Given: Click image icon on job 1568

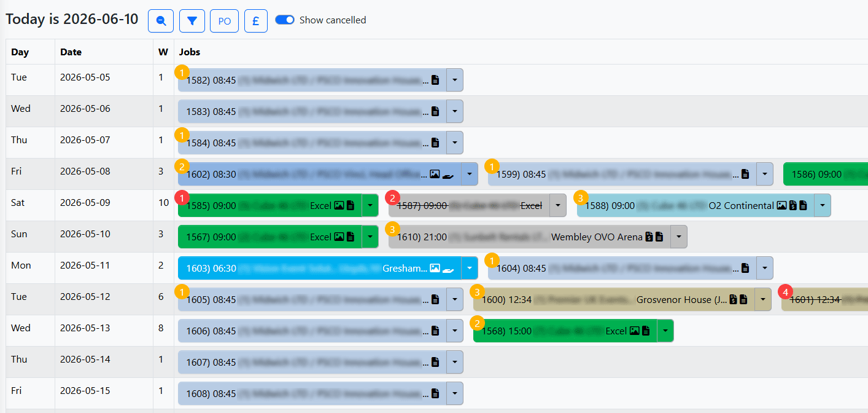Looking at the screenshot, I should tap(635, 331).
